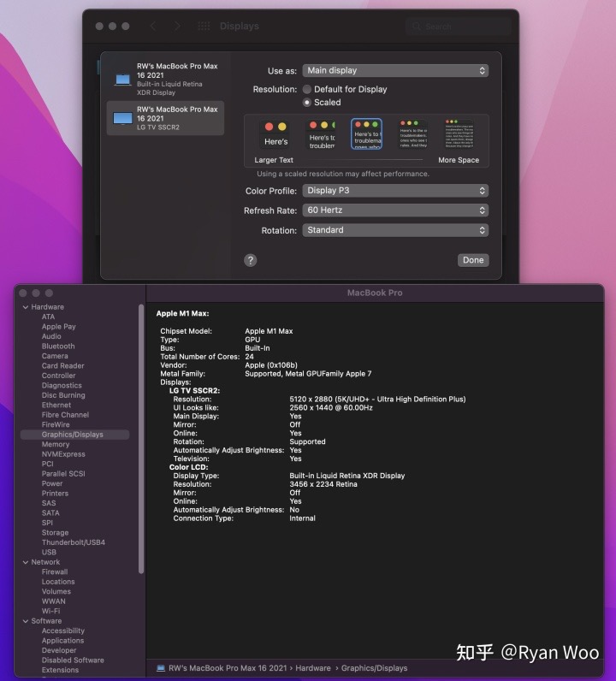Screen dimensions: 616x681
Task: Select the Built-in Liquid Retina XDR Display entry
Action: pos(165,79)
